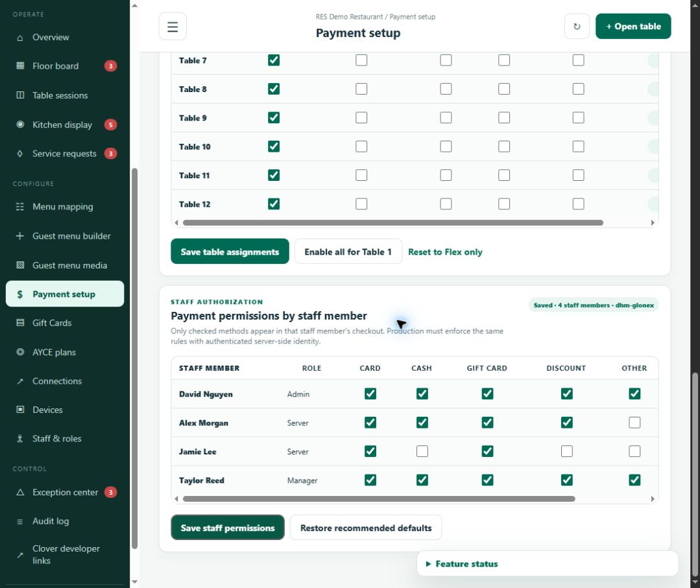Click the Service requests red badge
The width and height of the screenshot is (700, 588).
(x=111, y=154)
